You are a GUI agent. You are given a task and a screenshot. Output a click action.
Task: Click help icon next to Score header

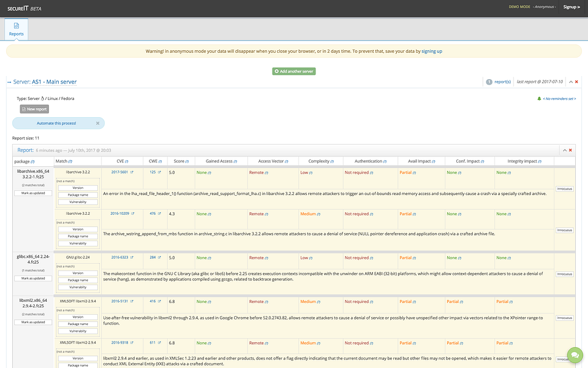coord(187,161)
